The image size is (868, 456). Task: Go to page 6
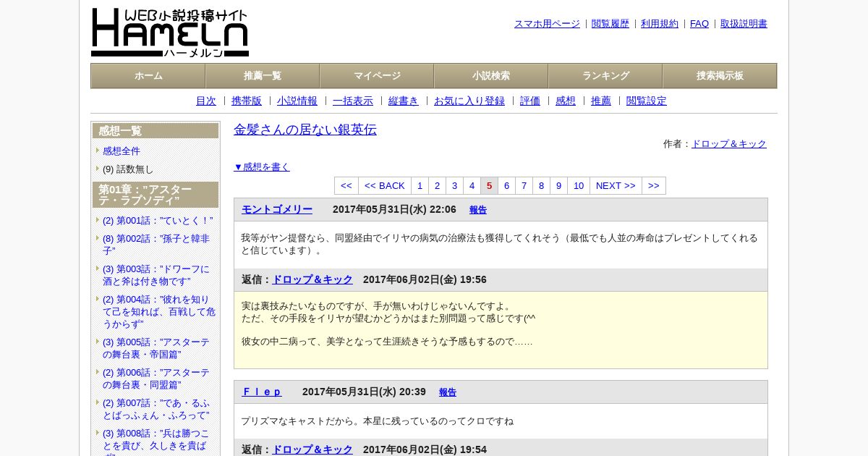click(x=506, y=185)
